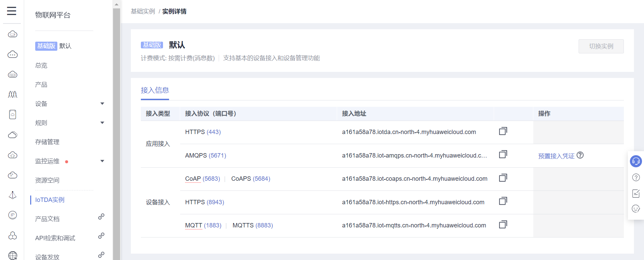Click the disk with cloud storage icon

12,115
